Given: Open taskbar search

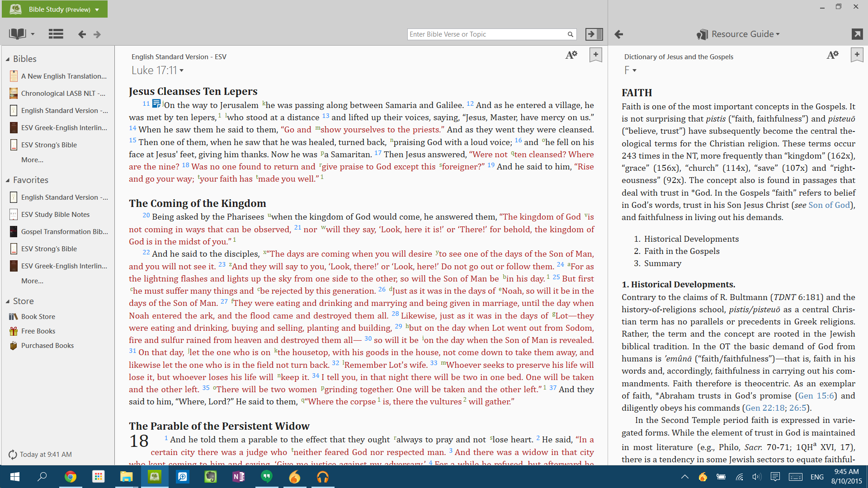Looking at the screenshot, I should (x=42, y=477).
